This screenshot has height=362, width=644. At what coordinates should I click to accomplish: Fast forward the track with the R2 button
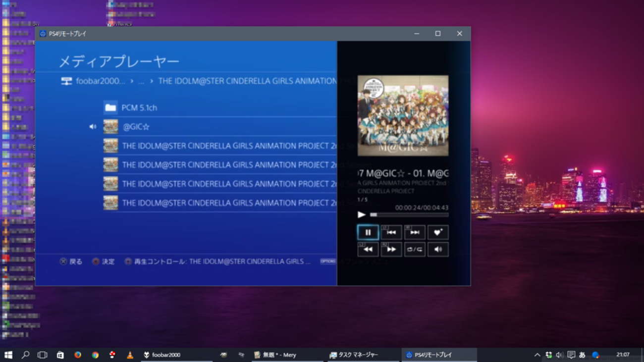tap(391, 249)
